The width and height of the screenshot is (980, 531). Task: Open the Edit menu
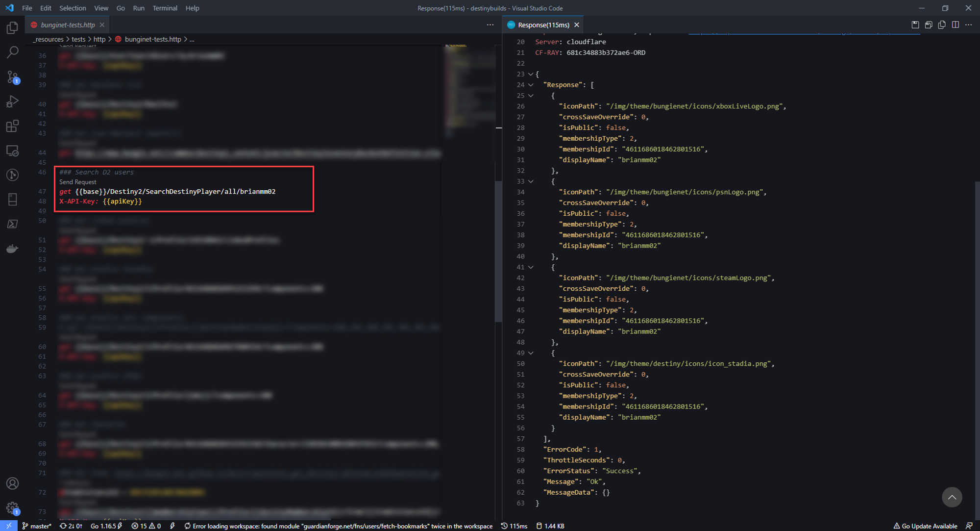click(46, 8)
